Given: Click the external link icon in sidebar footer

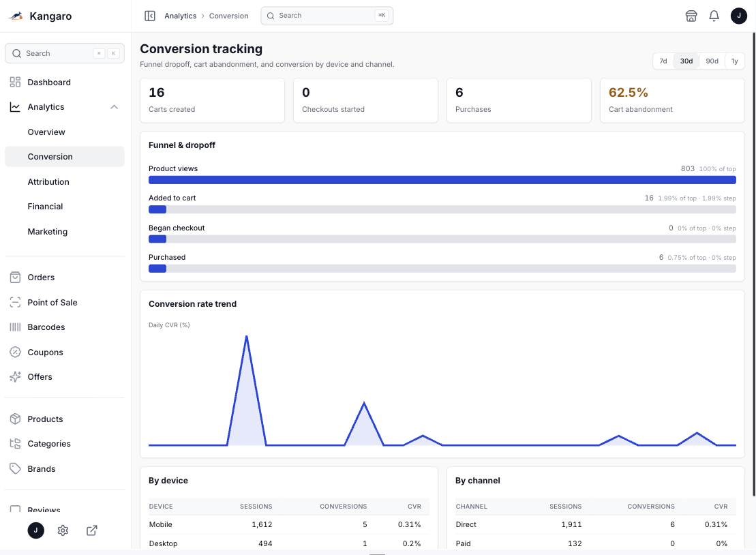Looking at the screenshot, I should coord(91,530).
